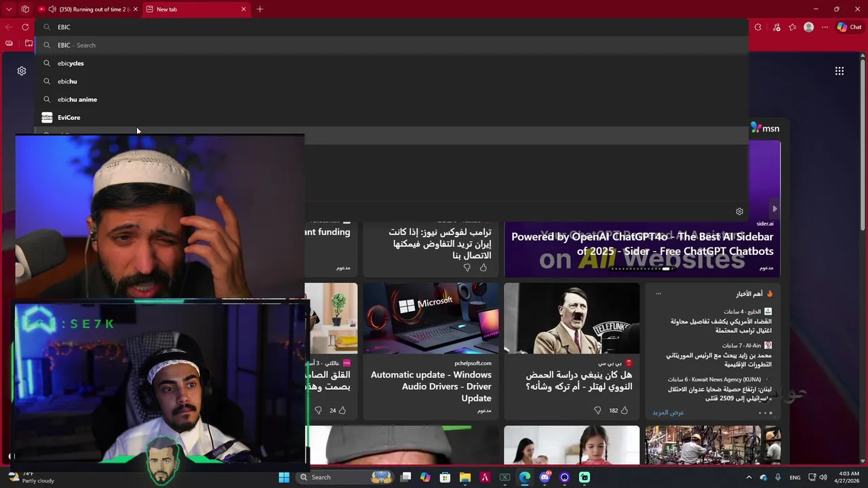868x488 pixels.
Task: Select the ebicycles suggestion
Action: point(392,63)
